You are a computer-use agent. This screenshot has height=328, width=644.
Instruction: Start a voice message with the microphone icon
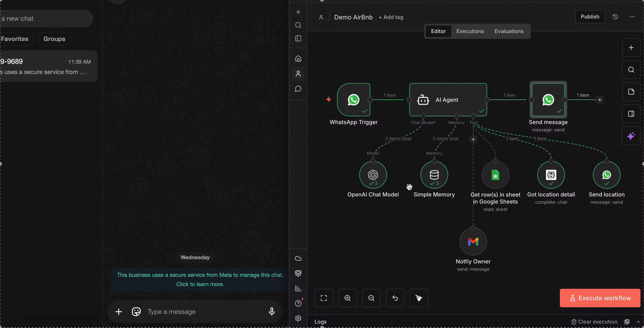272,311
